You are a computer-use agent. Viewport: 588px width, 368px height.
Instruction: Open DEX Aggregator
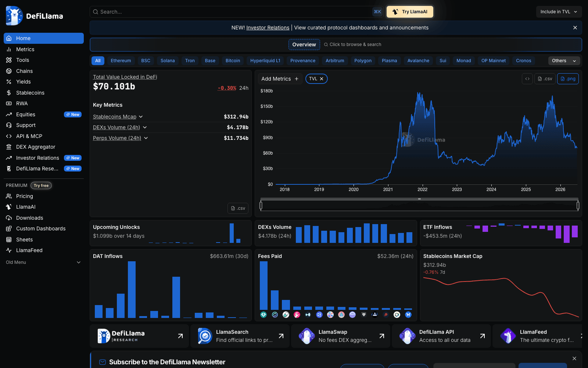[44, 147]
